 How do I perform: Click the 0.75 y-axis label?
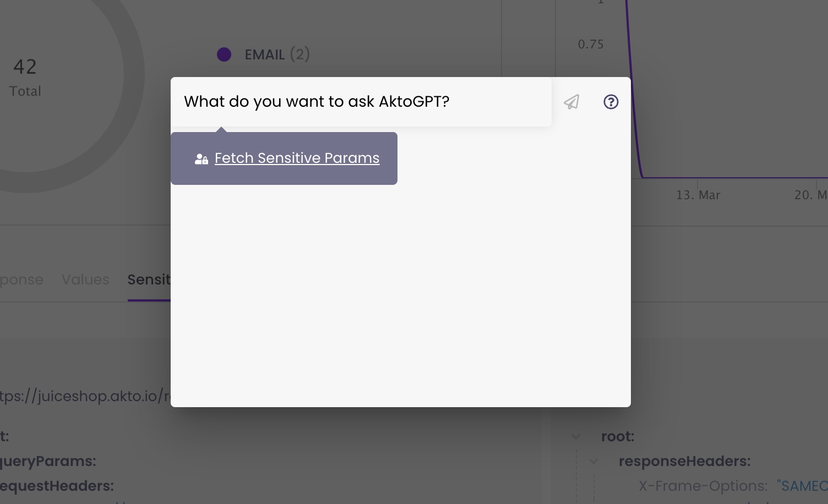point(591,45)
